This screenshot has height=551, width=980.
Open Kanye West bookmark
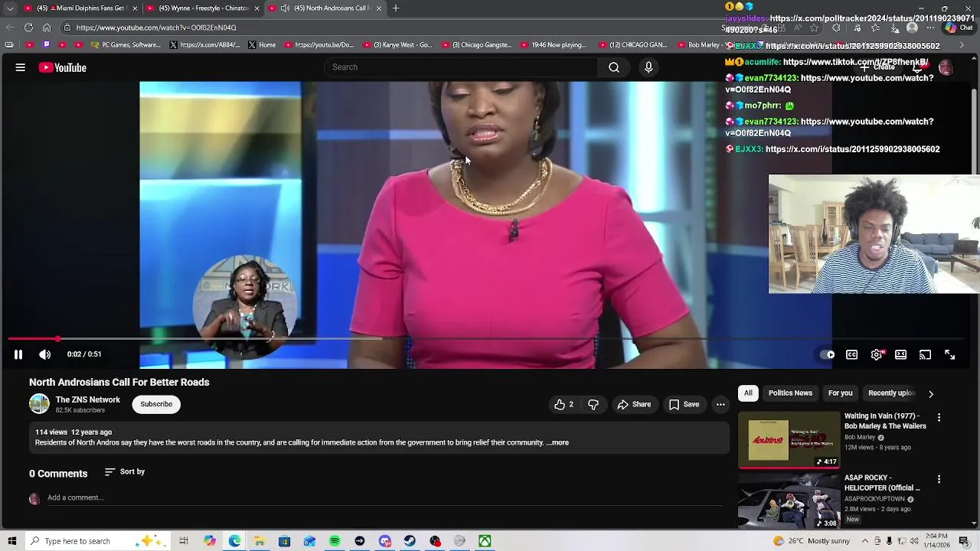coord(397,45)
